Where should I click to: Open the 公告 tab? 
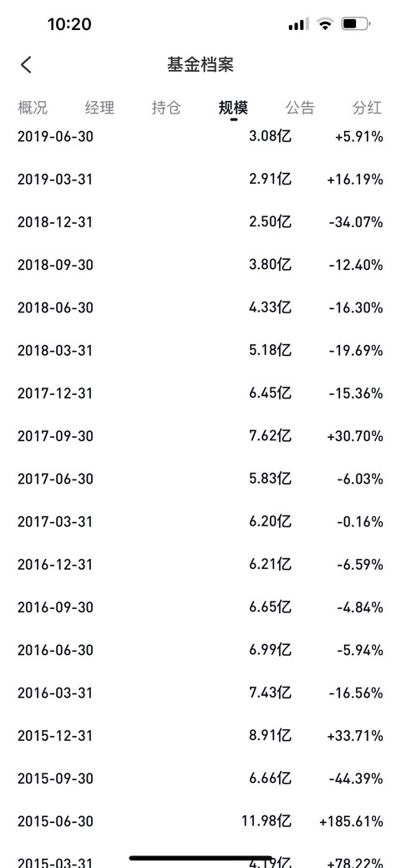[x=300, y=107]
